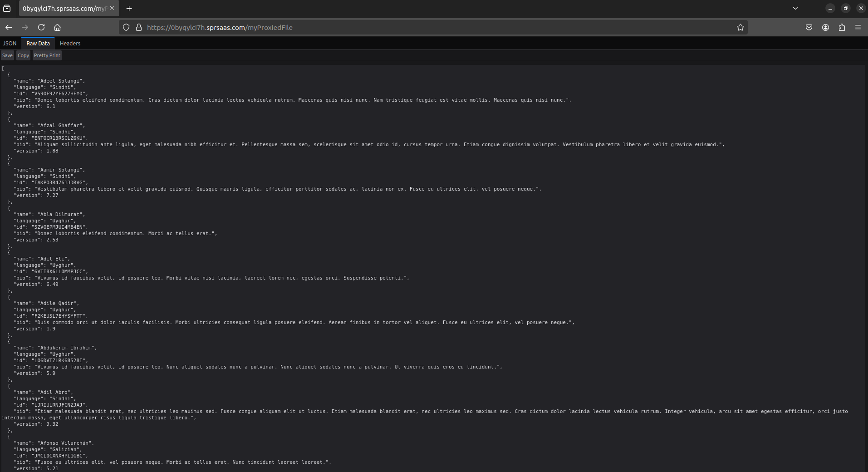The height and width of the screenshot is (472, 868).
Task: Click the name "Afzal Ghaffar"
Action: pos(61,125)
